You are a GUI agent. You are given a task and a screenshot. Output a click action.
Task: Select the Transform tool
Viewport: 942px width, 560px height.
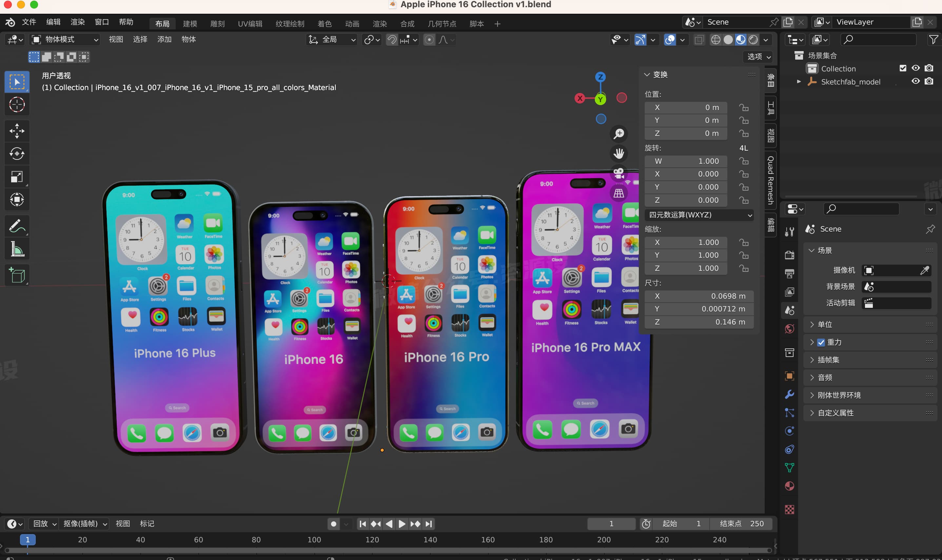[17, 199]
